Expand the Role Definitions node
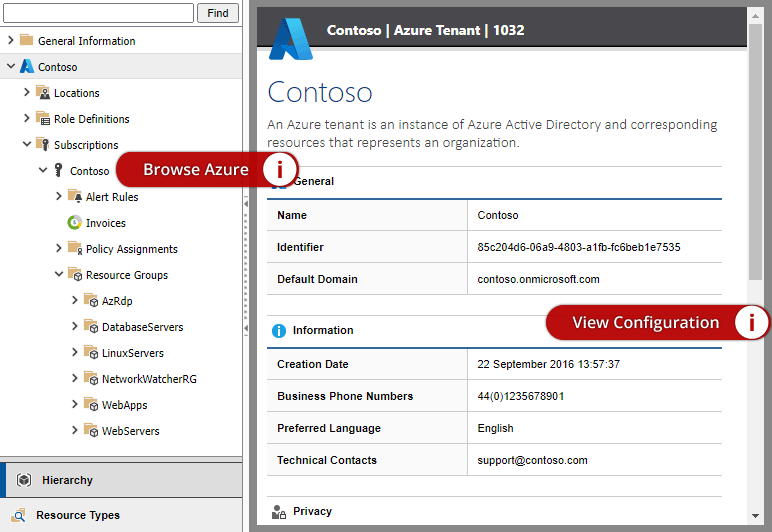Image resolution: width=772 pixels, height=532 pixels. (x=27, y=119)
